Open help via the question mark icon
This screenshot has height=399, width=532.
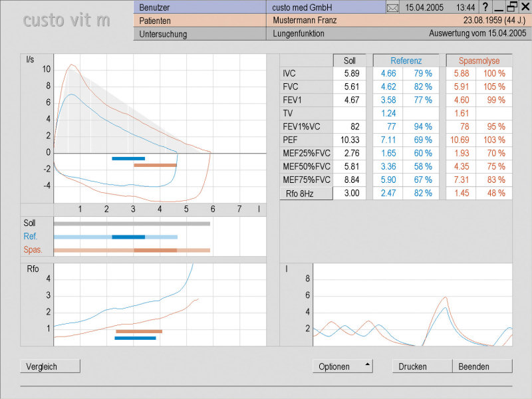(485, 7)
